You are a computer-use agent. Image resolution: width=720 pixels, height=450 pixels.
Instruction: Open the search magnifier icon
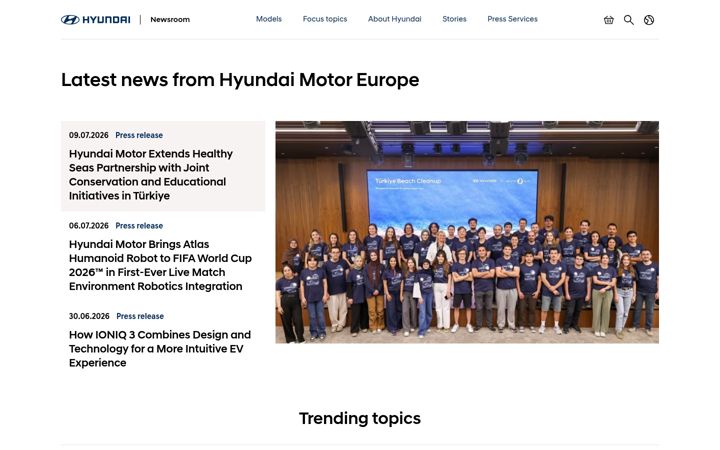pos(629,20)
